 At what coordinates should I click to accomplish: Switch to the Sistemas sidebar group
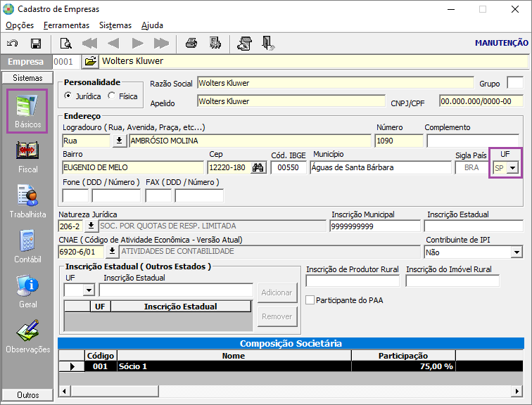click(27, 78)
